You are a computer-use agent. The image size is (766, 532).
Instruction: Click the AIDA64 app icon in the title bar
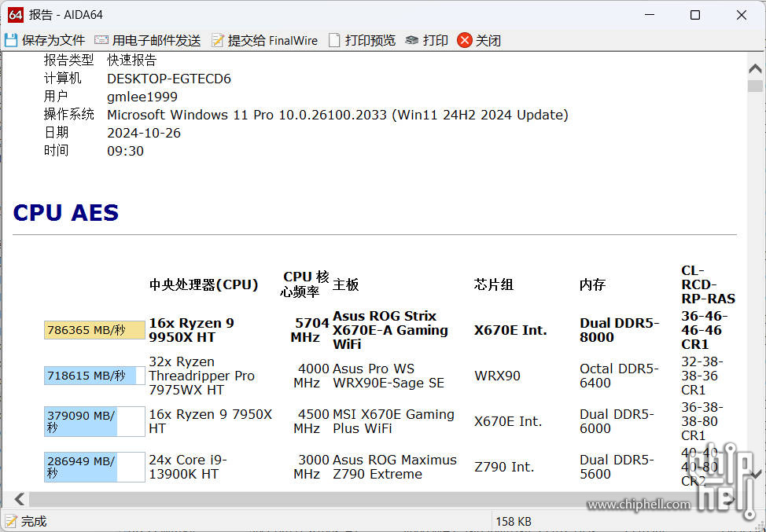click(x=15, y=15)
